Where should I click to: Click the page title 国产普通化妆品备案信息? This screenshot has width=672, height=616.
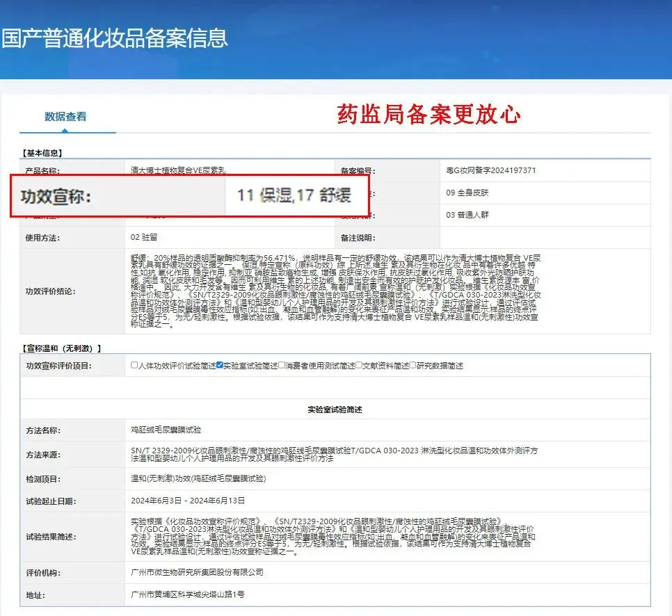(x=114, y=38)
